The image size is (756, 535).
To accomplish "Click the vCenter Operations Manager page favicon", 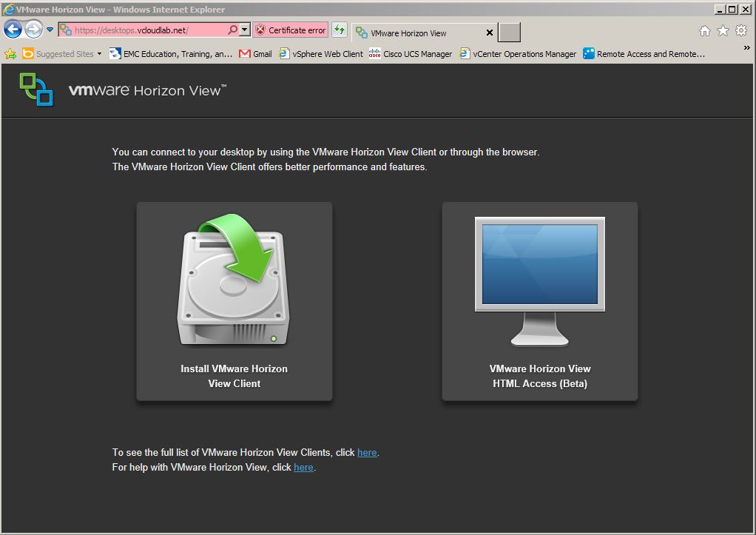I will (465, 54).
